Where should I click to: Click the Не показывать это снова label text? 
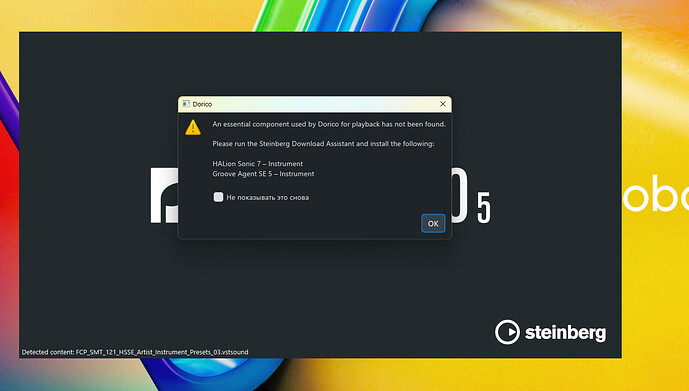pyautogui.click(x=268, y=197)
